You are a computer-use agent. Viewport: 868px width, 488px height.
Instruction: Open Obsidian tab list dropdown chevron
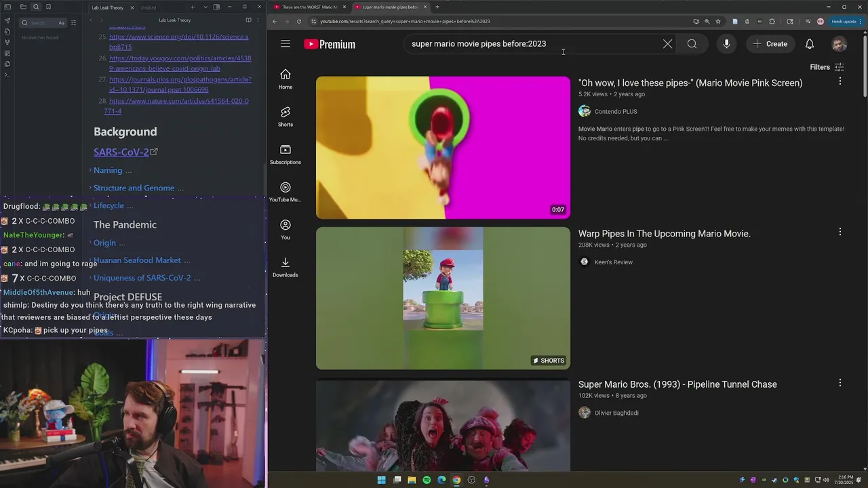coord(205,7)
